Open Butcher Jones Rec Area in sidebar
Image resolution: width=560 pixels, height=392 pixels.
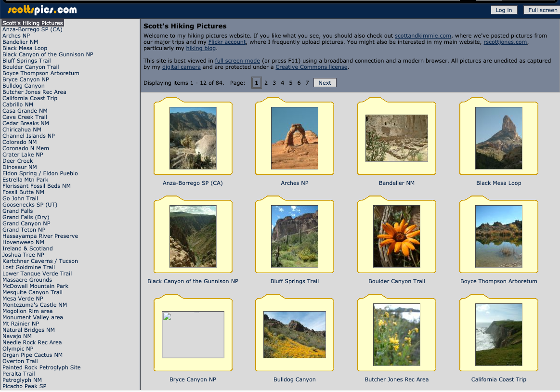click(34, 92)
